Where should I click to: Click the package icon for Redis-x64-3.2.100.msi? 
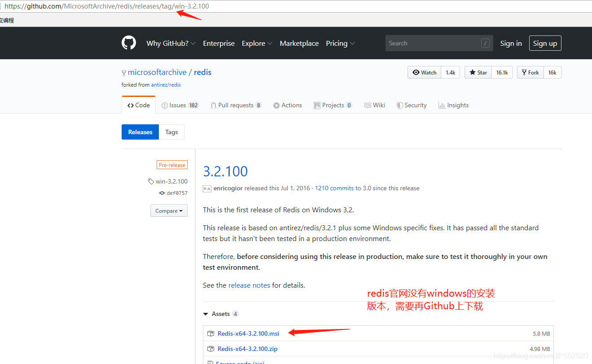tap(210, 333)
